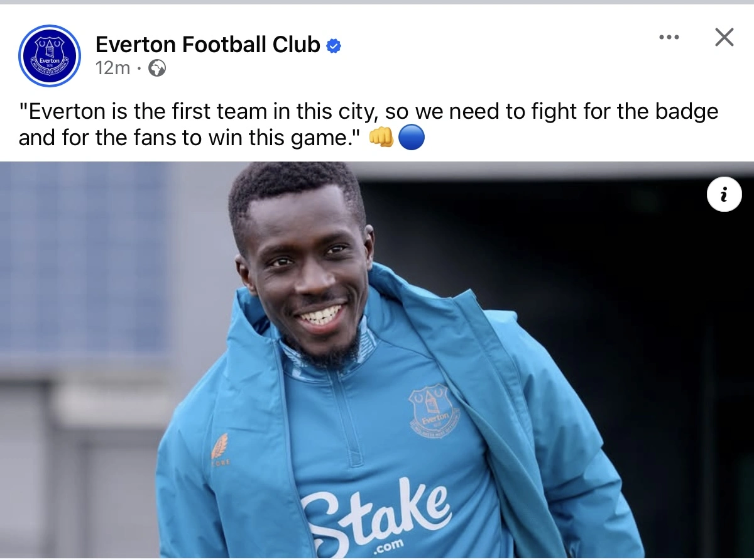Click the globe public audience icon
This screenshot has height=560, width=754.
coord(157,69)
